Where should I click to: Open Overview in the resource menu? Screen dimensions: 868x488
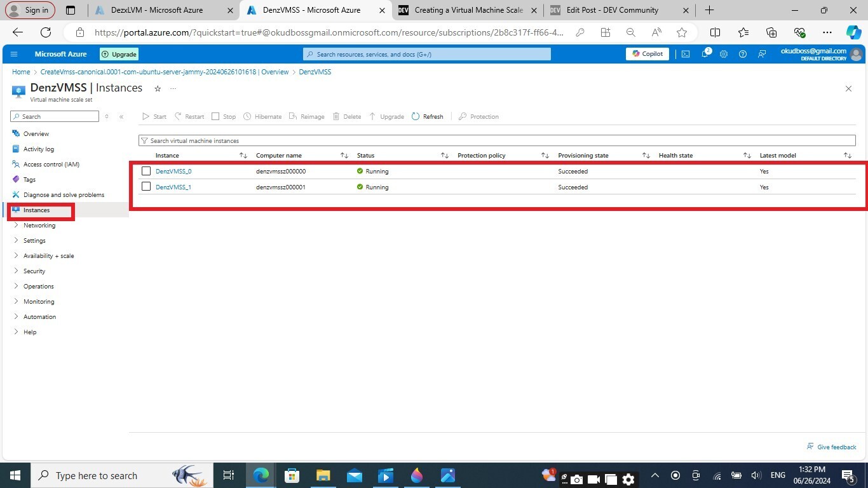point(36,134)
